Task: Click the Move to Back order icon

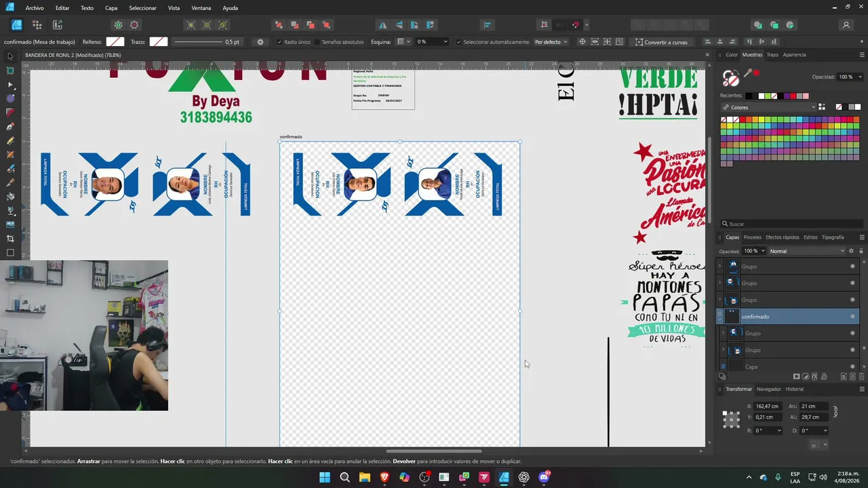Action: pyautogui.click(x=279, y=25)
